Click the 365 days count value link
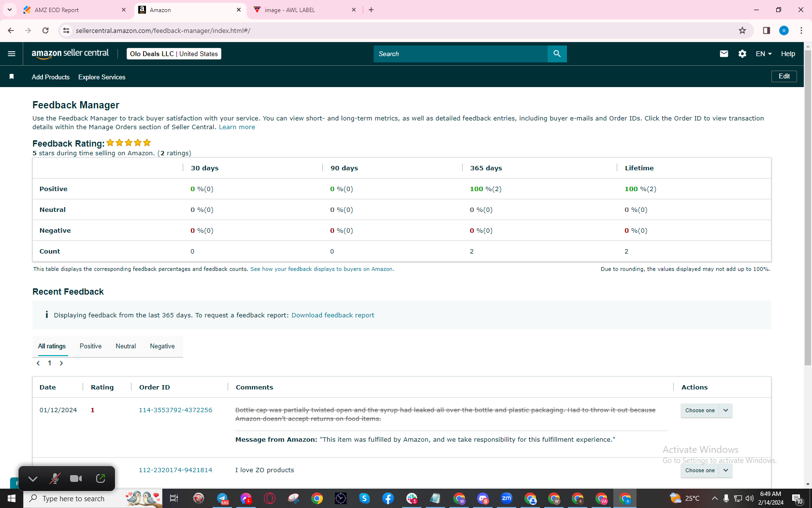This screenshot has height=508, width=812. point(472,252)
